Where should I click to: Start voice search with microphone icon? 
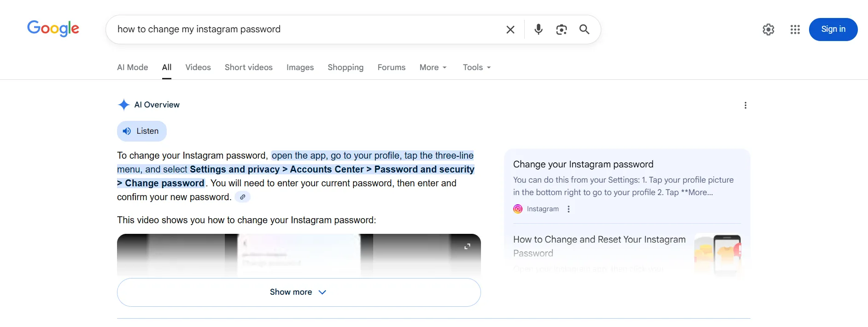click(x=538, y=30)
